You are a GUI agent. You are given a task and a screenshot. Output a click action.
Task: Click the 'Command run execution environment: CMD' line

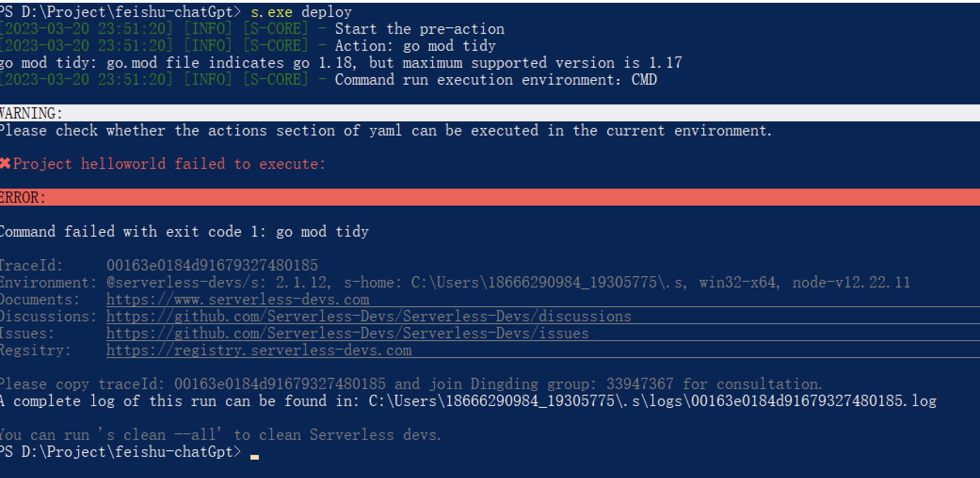496,80
